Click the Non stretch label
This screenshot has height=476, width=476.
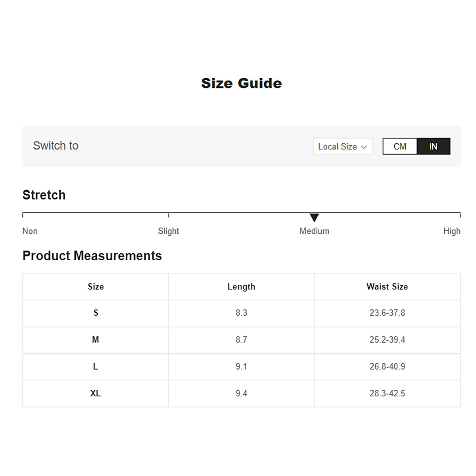point(30,231)
